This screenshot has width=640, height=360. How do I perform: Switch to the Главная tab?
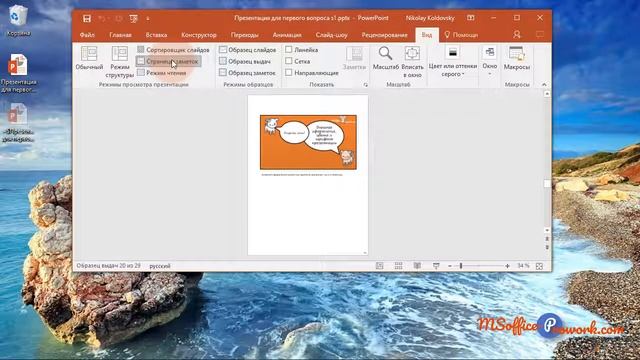[x=120, y=35]
